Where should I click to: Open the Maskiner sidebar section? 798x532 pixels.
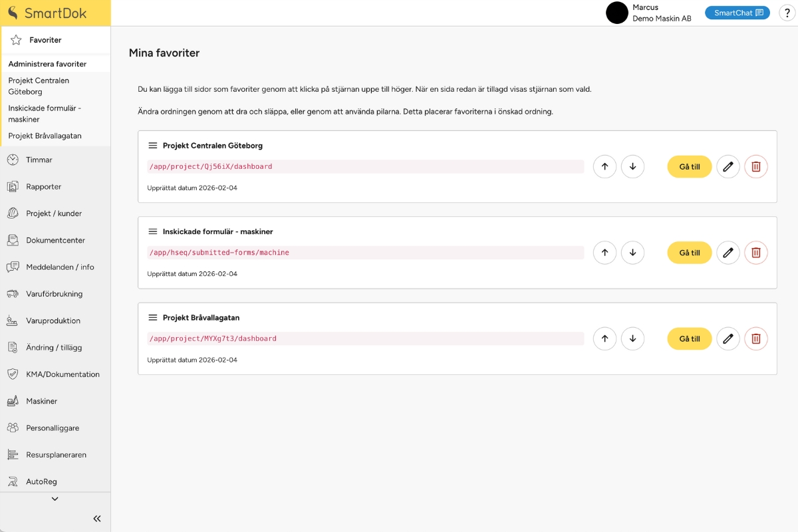coord(41,401)
